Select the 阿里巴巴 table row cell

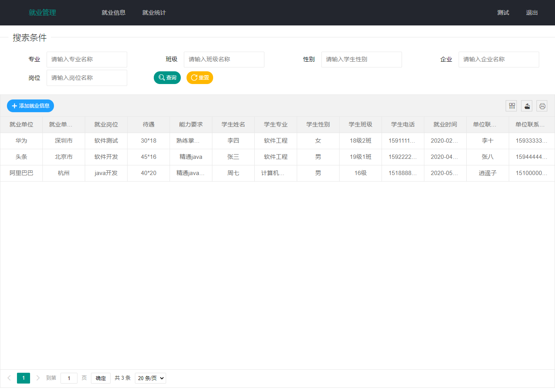coord(22,173)
